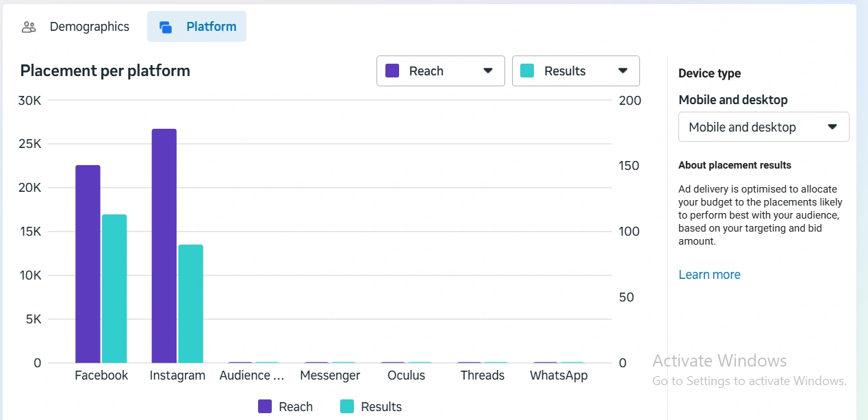This screenshot has height=420, width=868.
Task: Click the Platform tab icon
Action: pyautogui.click(x=166, y=27)
